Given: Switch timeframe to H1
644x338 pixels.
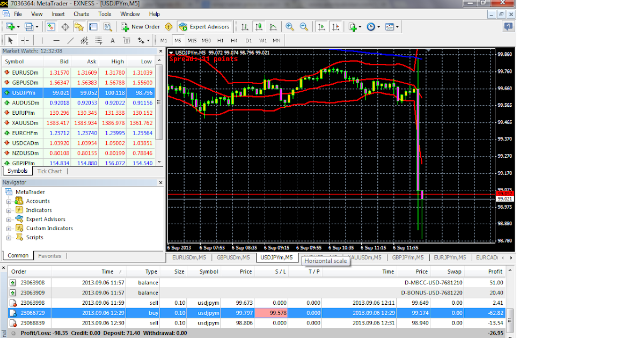Looking at the screenshot, I should (221, 40).
